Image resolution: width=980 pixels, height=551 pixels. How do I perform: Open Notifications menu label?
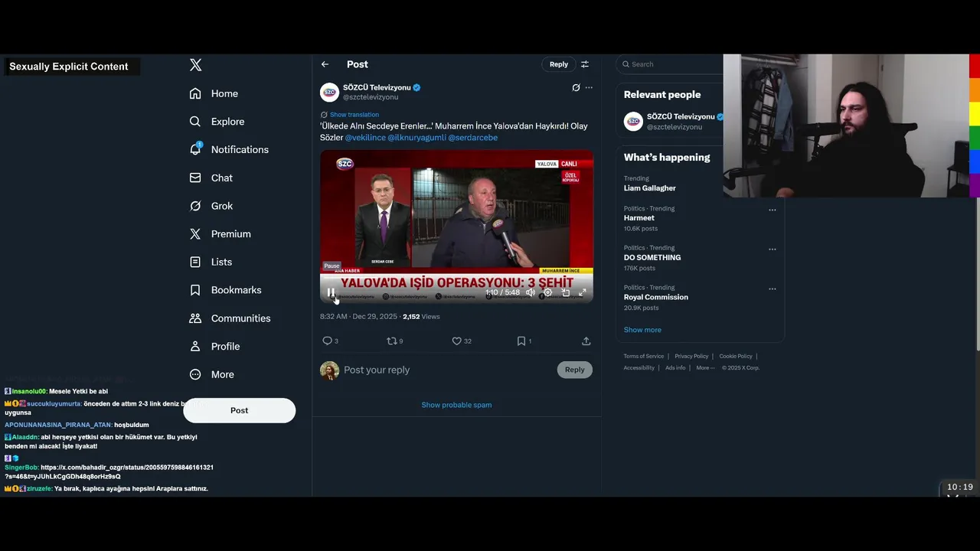pyautogui.click(x=240, y=150)
